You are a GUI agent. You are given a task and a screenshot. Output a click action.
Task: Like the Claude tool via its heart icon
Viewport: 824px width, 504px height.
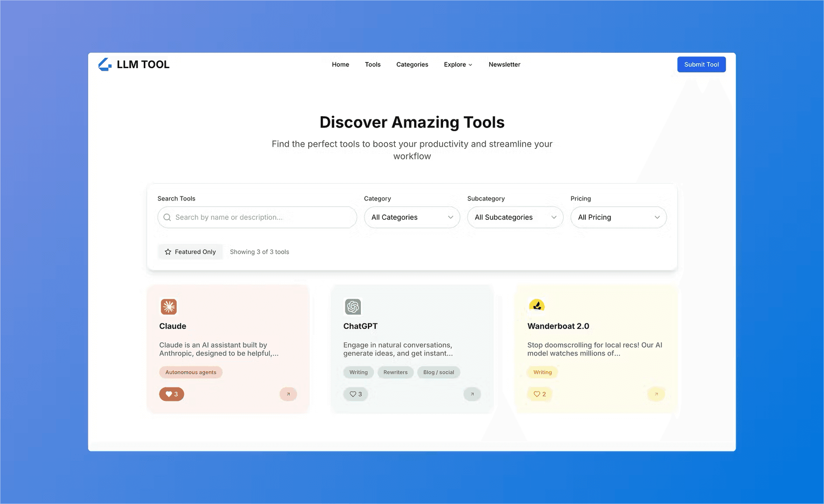(x=169, y=394)
